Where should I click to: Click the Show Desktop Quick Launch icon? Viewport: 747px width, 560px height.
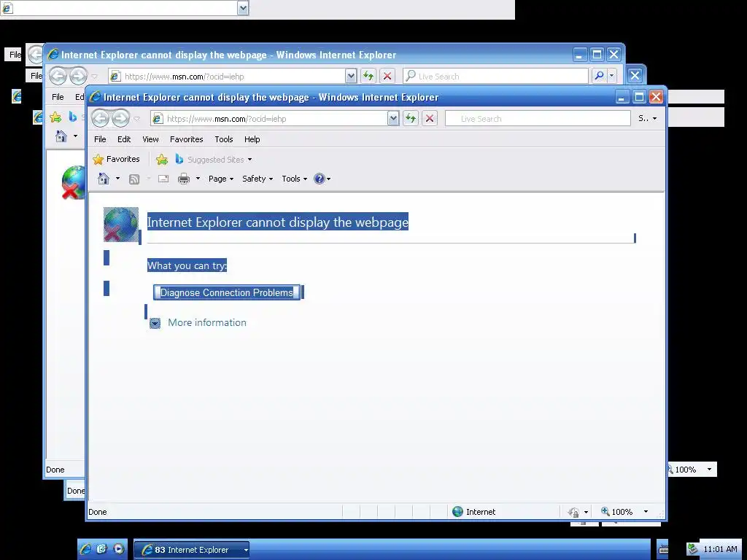coord(101,549)
